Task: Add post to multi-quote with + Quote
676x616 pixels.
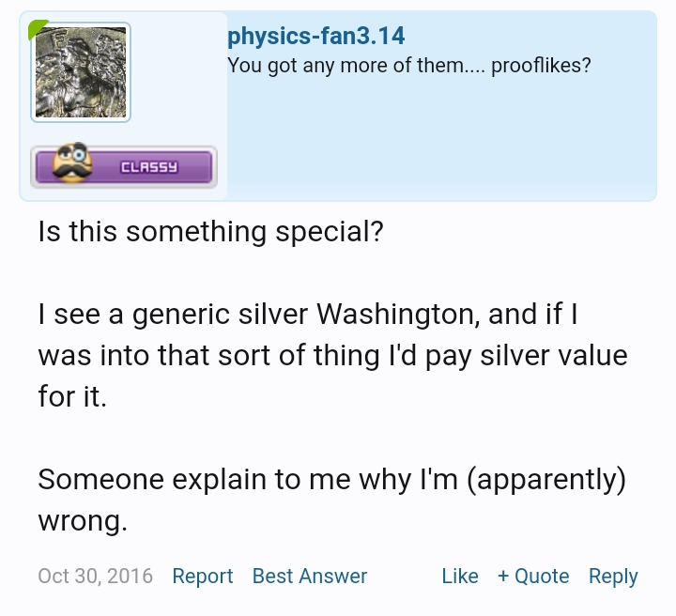Action: (533, 576)
